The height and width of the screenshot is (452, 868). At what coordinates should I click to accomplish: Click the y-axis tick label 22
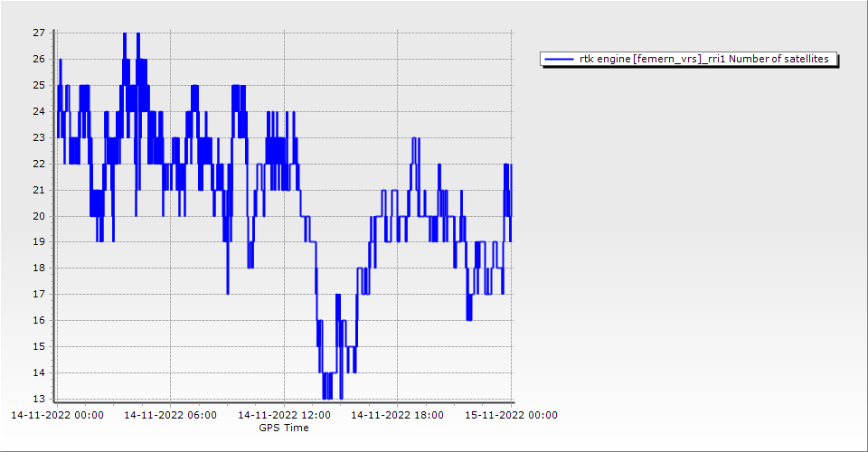pos(39,164)
